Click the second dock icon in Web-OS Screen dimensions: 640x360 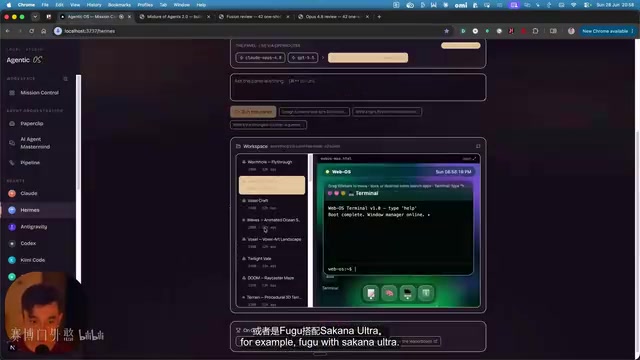tap(389, 293)
